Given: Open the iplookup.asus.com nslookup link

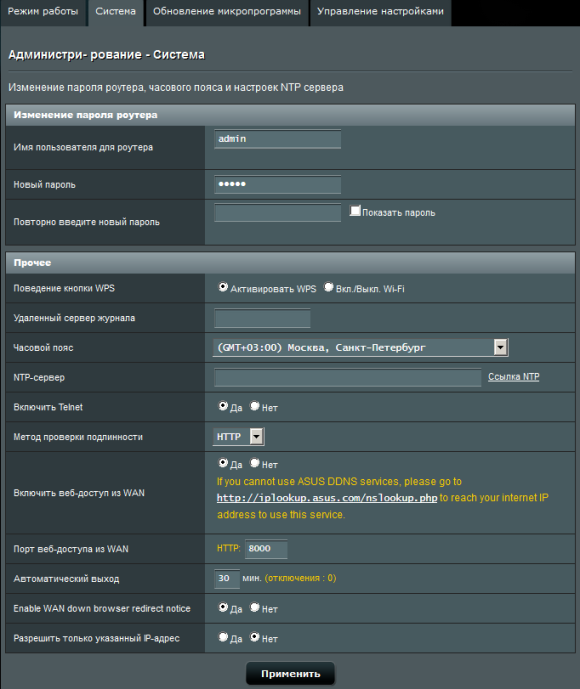Looking at the screenshot, I should [327, 498].
